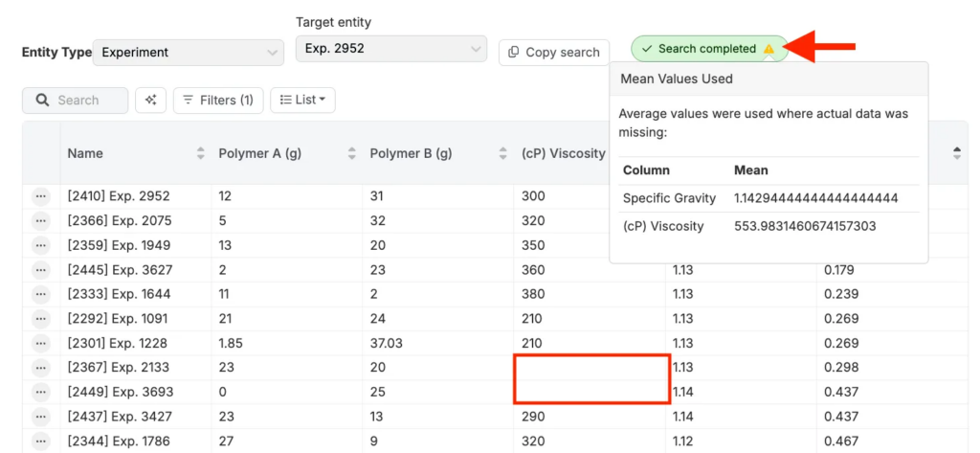Open row options for Exp. 2075
The image size is (980, 453).
pyautogui.click(x=40, y=221)
